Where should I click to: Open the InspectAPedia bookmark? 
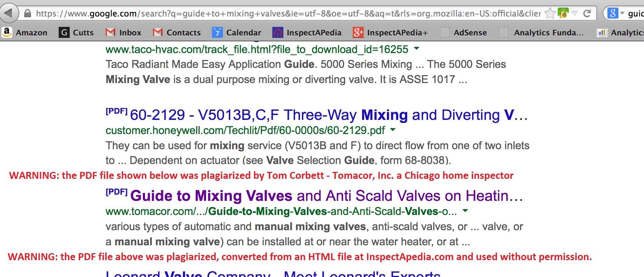click(307, 33)
